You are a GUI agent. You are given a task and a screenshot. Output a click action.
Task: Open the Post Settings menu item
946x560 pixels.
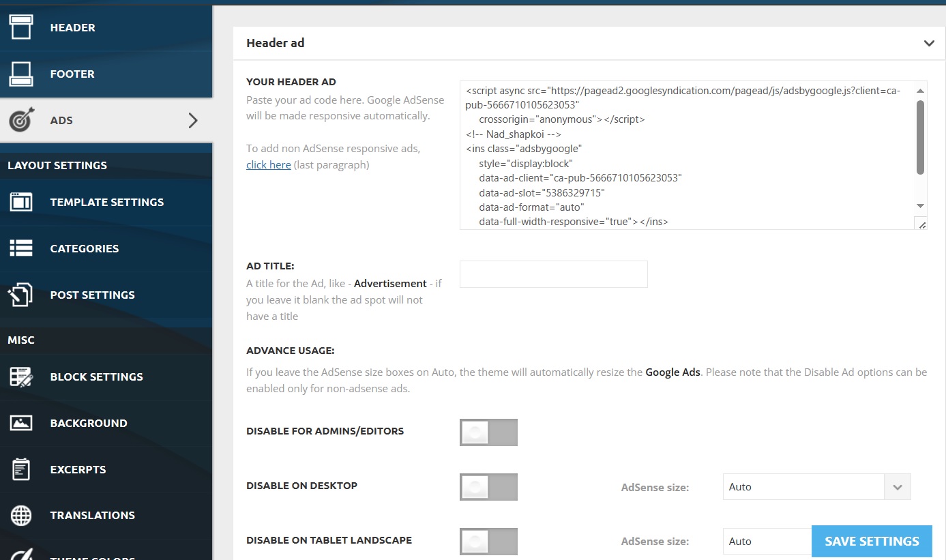point(106,295)
